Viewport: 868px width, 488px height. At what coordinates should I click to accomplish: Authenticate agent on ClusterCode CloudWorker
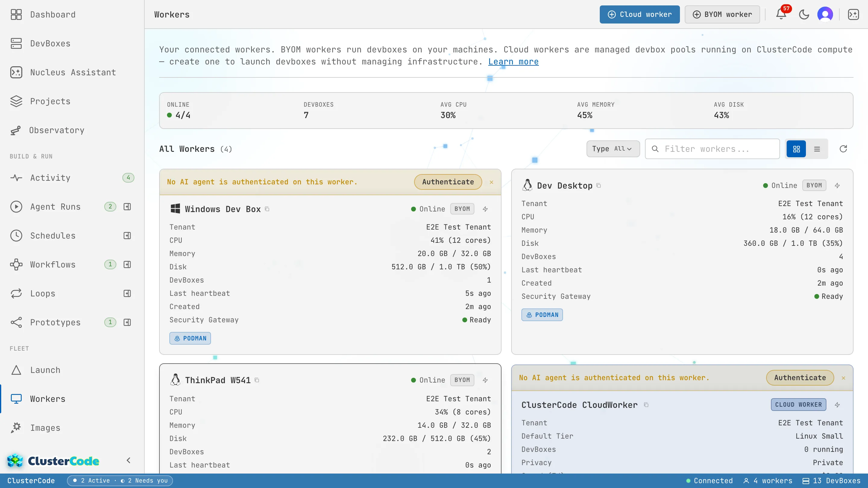point(800,378)
